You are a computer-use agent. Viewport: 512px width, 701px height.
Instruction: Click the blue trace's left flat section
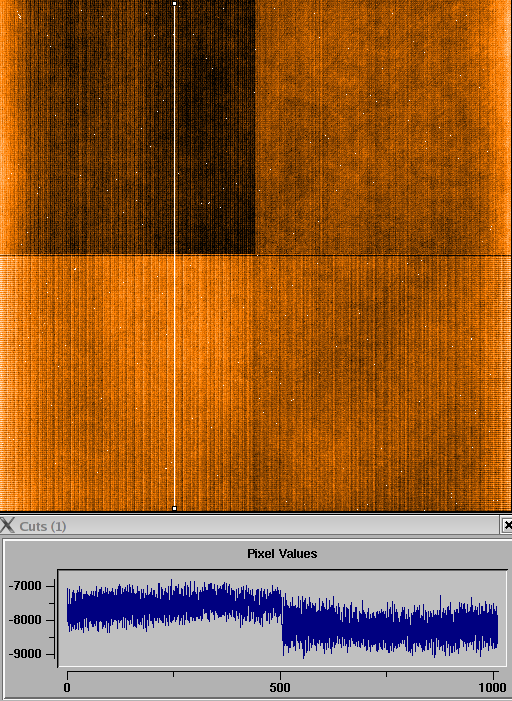174,604
